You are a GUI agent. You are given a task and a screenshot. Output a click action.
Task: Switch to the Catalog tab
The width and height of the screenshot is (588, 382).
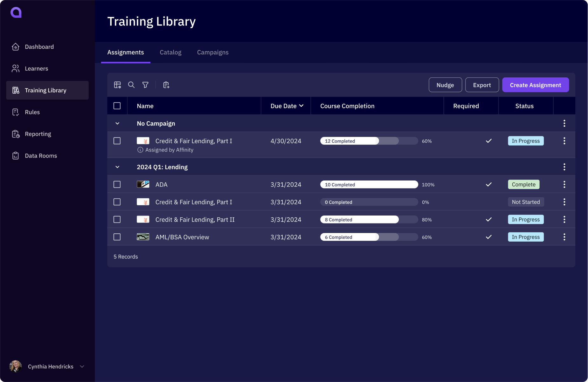[x=170, y=52]
